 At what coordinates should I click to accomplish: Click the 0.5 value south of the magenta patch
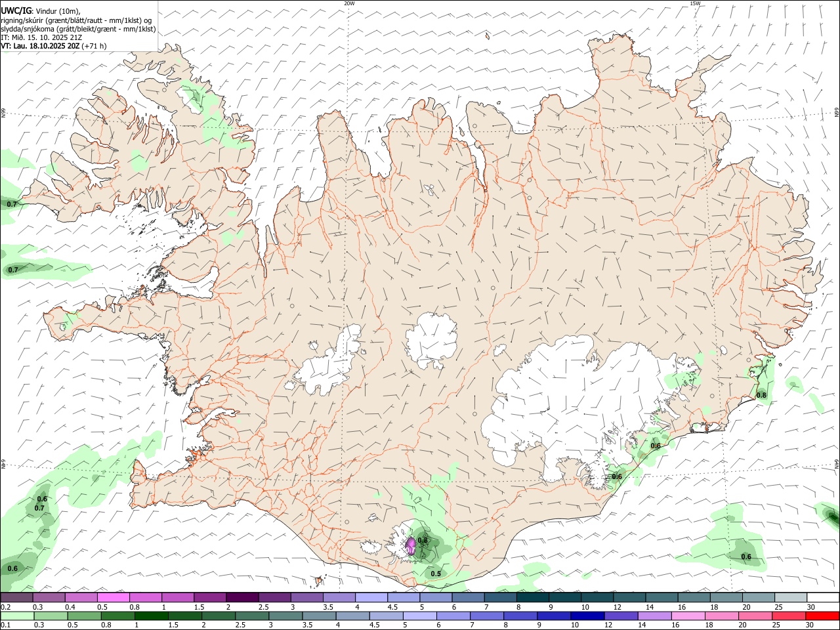436,574
